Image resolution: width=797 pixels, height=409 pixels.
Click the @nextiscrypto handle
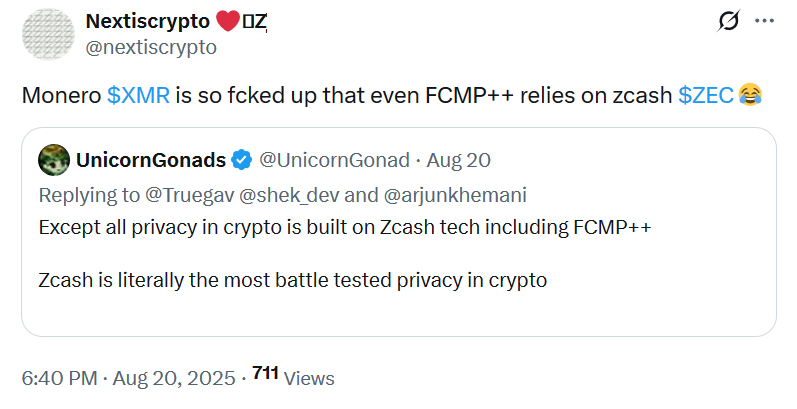(150, 46)
